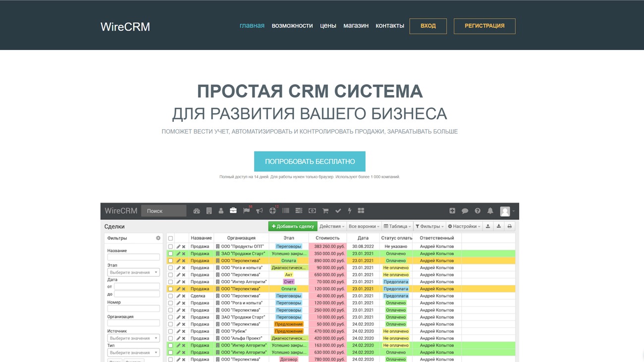
Task: Click the ПОПРОБОВАТЬ БЕСПЛАТНО button
Action: pyautogui.click(x=310, y=161)
